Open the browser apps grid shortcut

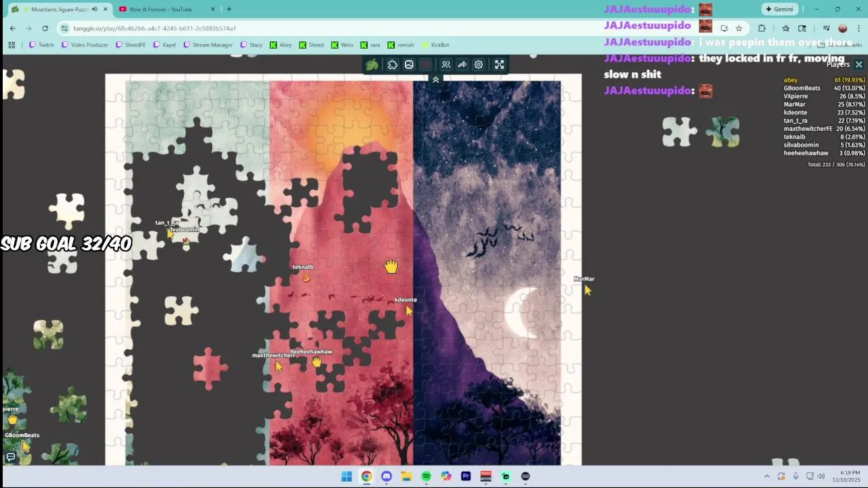tap(12, 45)
